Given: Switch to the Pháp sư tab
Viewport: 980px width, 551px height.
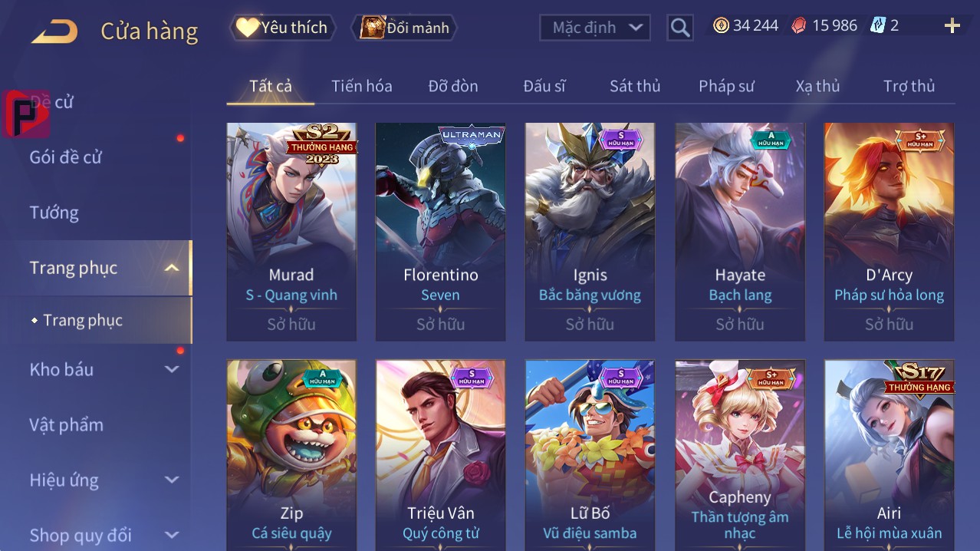Looking at the screenshot, I should pyautogui.click(x=726, y=86).
